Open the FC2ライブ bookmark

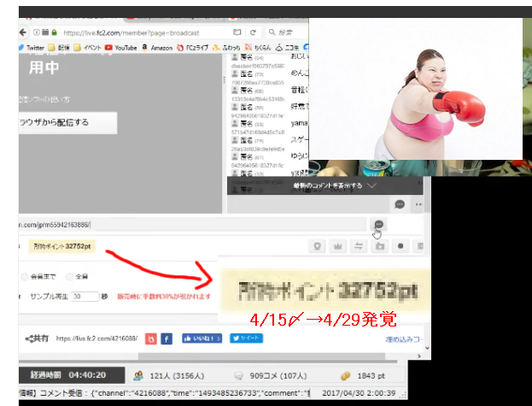click(192, 48)
